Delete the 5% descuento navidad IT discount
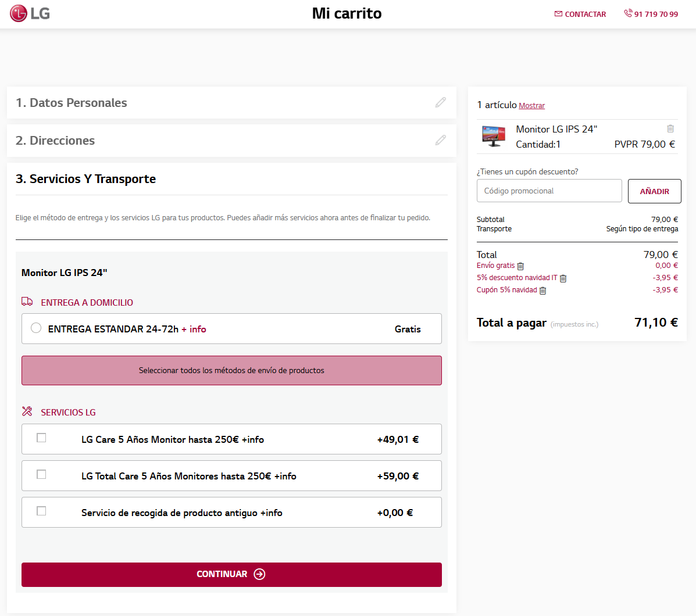 [563, 278]
